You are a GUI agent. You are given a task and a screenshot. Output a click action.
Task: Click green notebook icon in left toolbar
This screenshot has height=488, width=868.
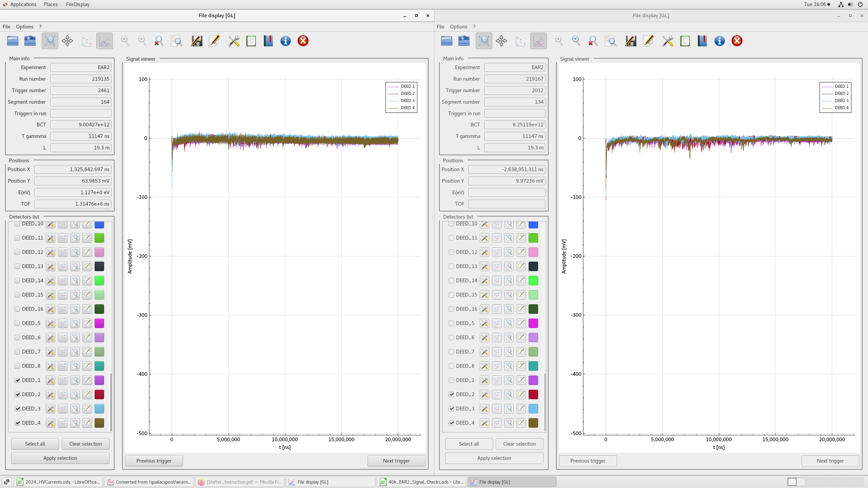click(x=251, y=41)
